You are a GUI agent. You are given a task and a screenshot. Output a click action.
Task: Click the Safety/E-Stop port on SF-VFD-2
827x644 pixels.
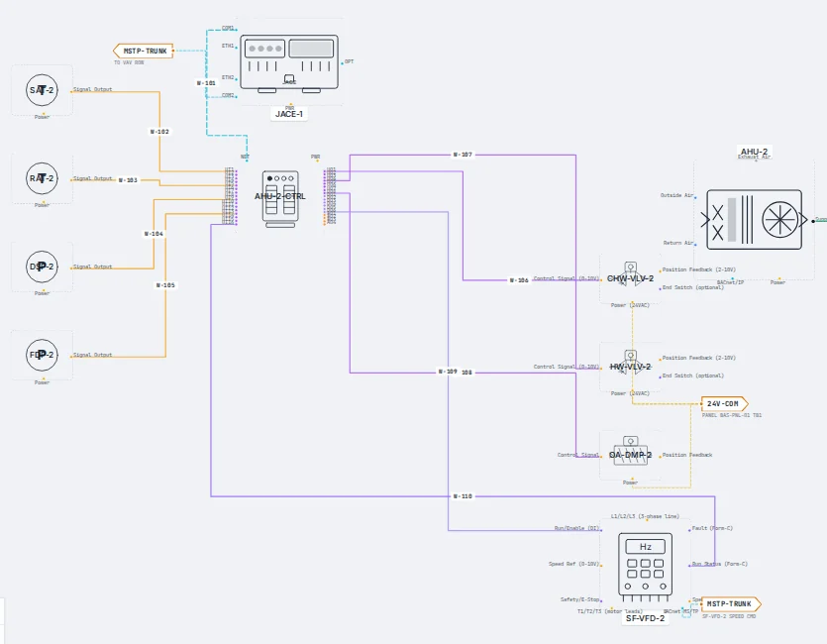click(x=601, y=601)
